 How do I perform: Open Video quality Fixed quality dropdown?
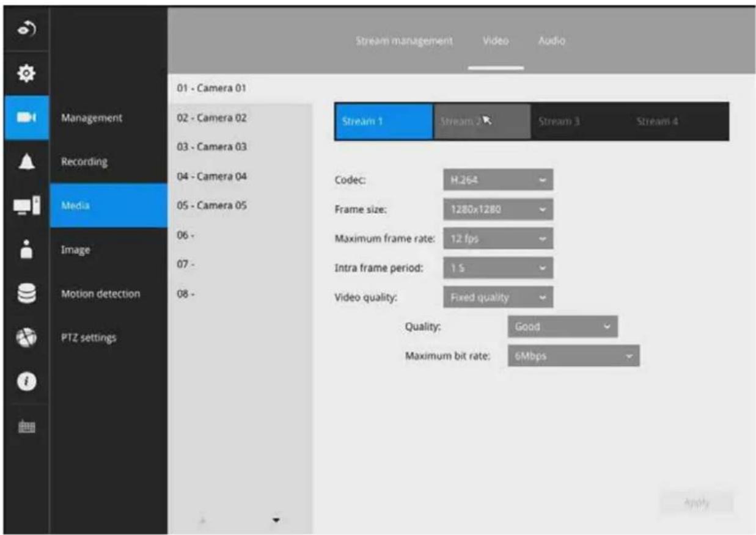(x=498, y=297)
